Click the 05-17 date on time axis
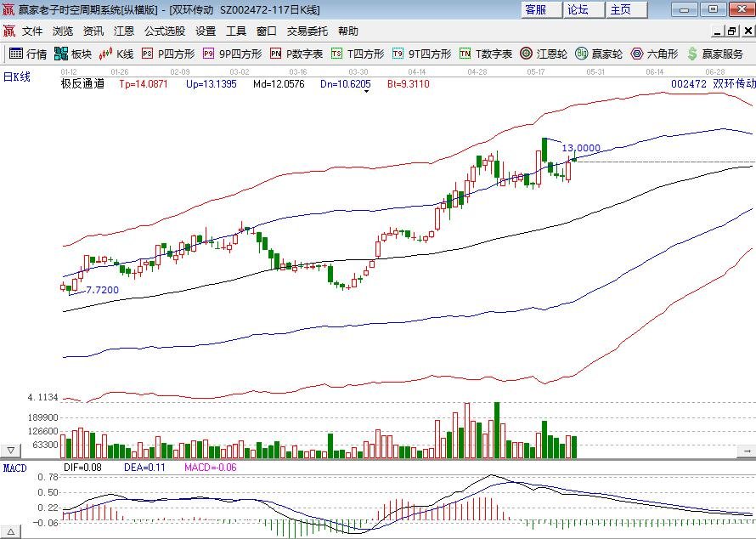756x539 pixels. coord(536,72)
